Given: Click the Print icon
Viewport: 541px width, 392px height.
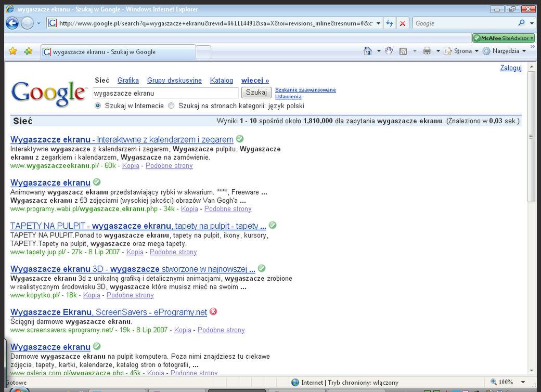Looking at the screenshot, I should click(427, 51).
